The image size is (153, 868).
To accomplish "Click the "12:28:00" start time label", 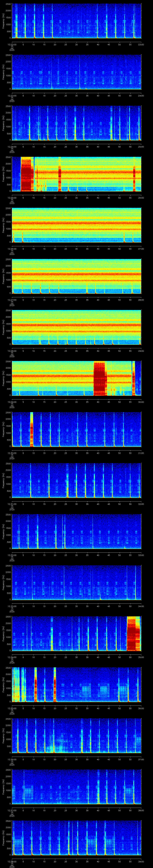I will (x=12, y=351).
